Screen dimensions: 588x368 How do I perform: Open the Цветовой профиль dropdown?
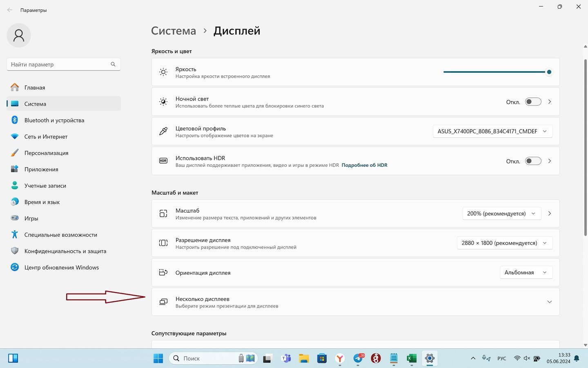click(492, 131)
